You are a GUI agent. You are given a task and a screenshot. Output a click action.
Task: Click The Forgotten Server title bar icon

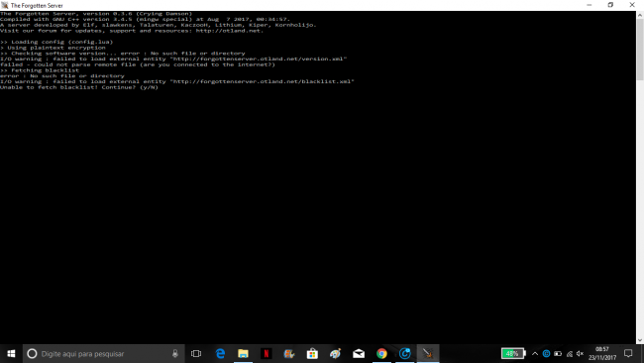click(5, 5)
